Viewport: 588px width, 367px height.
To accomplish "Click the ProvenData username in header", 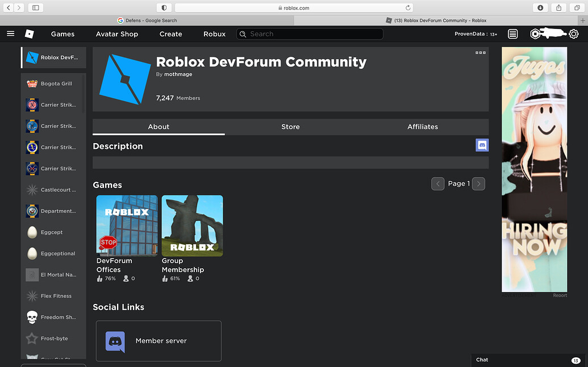I will [x=469, y=34].
